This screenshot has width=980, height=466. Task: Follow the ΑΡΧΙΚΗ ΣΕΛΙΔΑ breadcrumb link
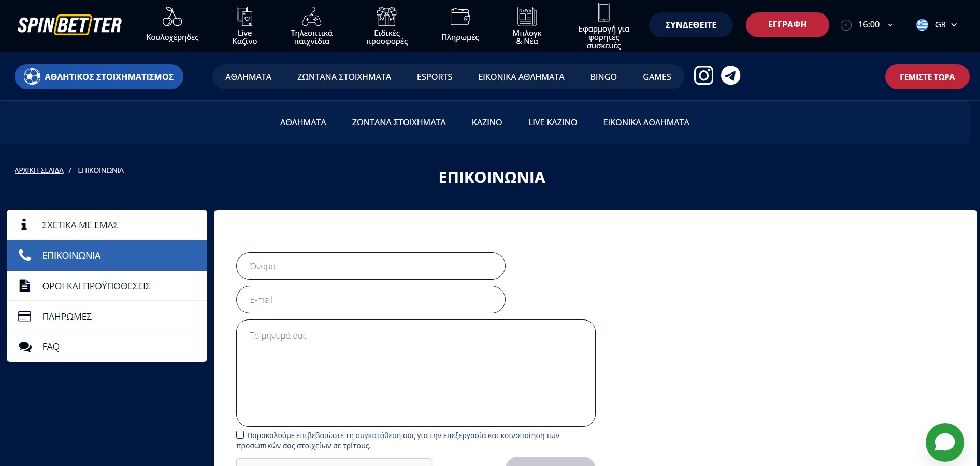tap(39, 170)
